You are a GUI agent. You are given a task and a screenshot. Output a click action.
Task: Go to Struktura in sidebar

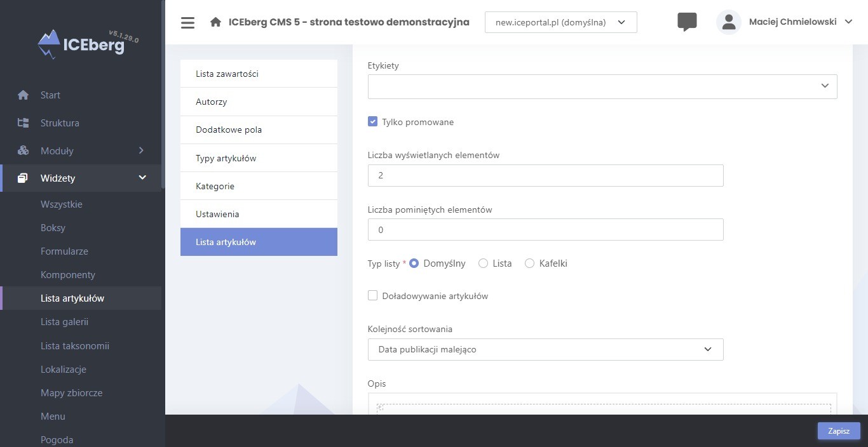pos(60,123)
